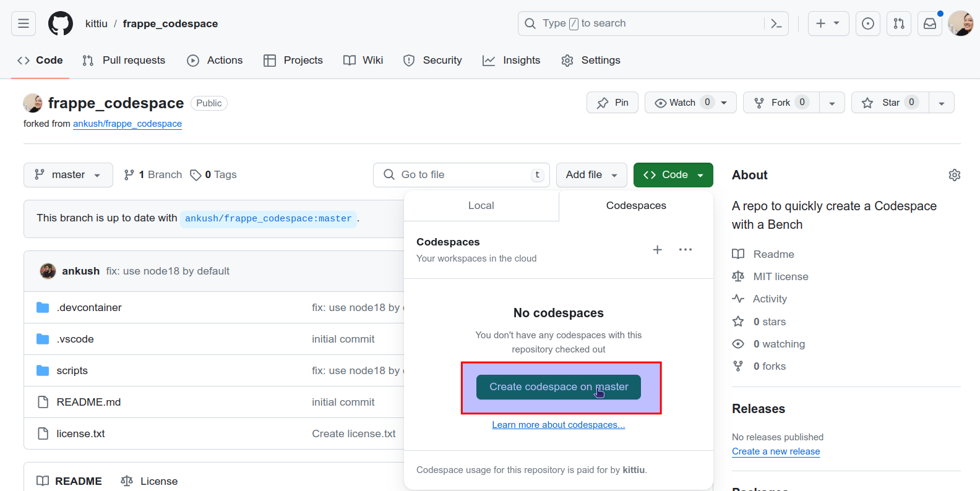Open 'Create license.txt' commit message
The width and height of the screenshot is (980, 491).
coord(354,433)
